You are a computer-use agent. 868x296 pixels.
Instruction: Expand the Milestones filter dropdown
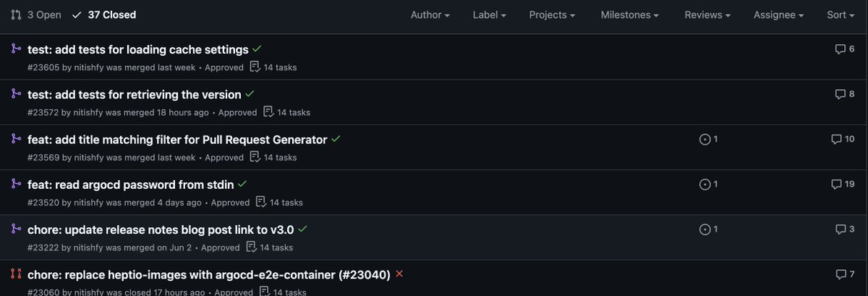coord(630,14)
